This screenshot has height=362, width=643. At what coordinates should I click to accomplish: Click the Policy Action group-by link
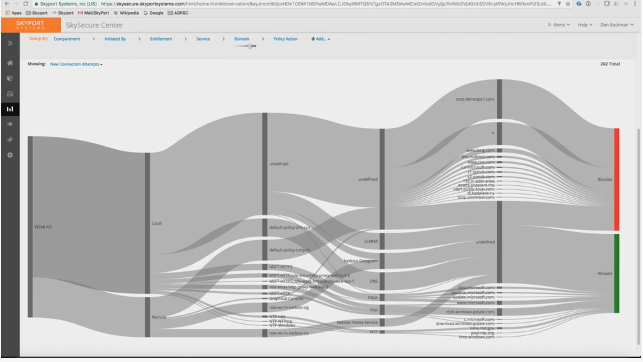(285, 39)
